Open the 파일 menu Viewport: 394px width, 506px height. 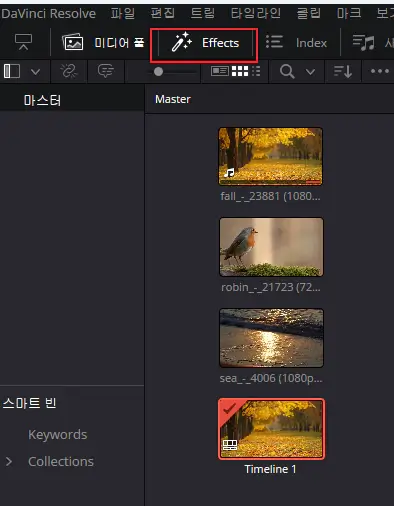(x=123, y=13)
